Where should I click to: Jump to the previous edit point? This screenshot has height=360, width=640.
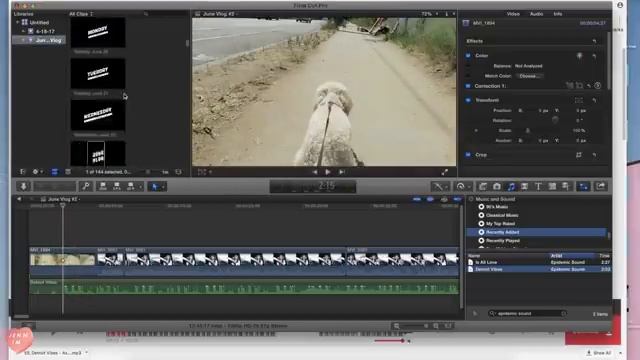(314, 172)
